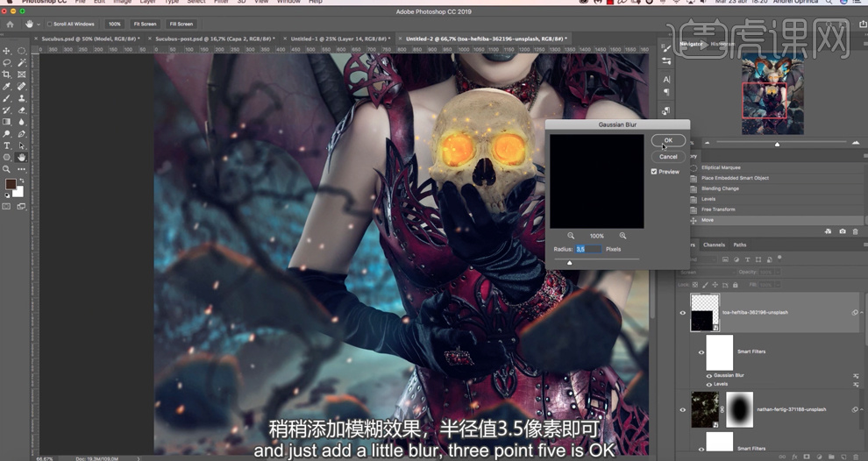Create new snapshot with camera icon

(x=842, y=231)
